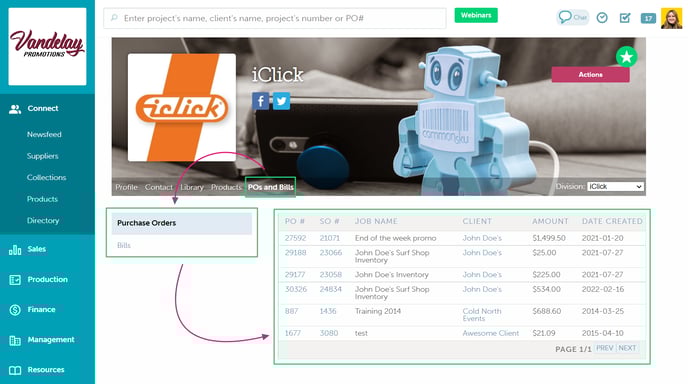
Task: Open the tasks checklist icon
Action: 625,18
